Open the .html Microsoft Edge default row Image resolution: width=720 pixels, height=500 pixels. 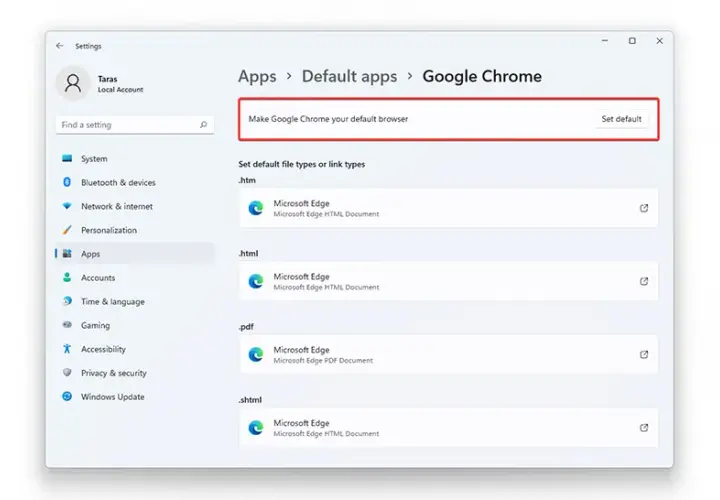[x=449, y=281]
